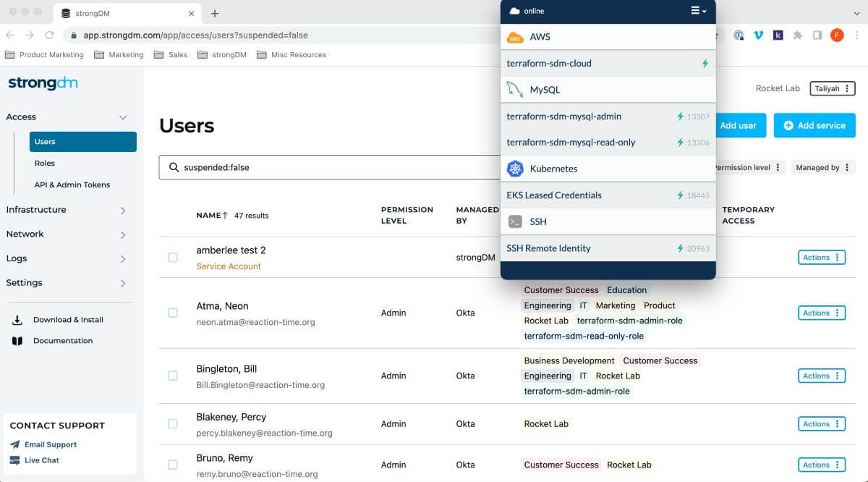This screenshot has height=482, width=868.
Task: Start a Live Chat with support
Action: 42,460
